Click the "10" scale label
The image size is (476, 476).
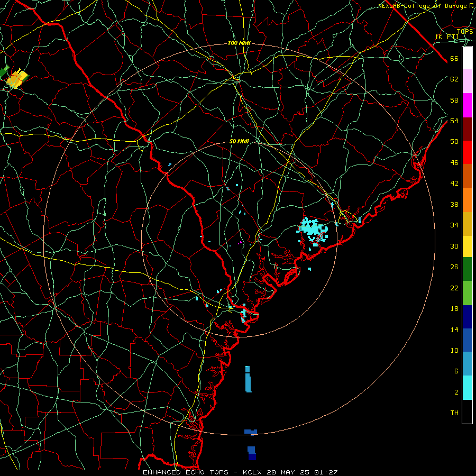[454, 351]
